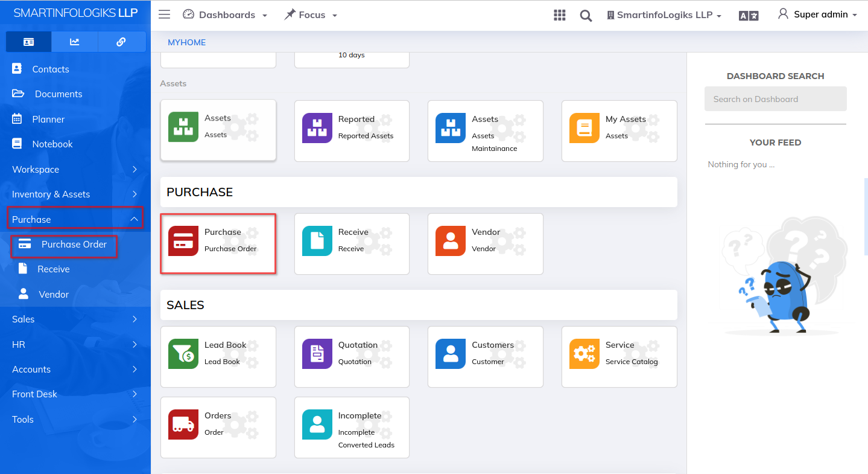Image resolution: width=868 pixels, height=474 pixels.
Task: Click the SALES section heading
Action: point(185,305)
